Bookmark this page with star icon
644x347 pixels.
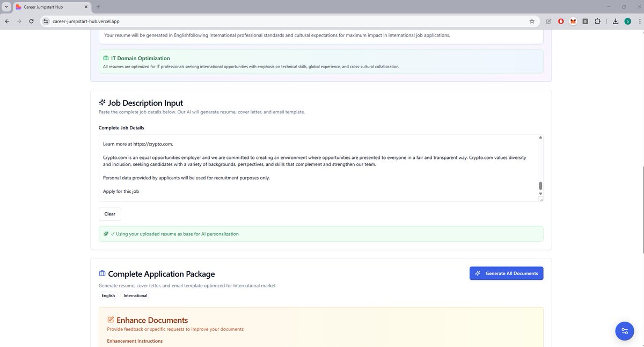(532, 21)
